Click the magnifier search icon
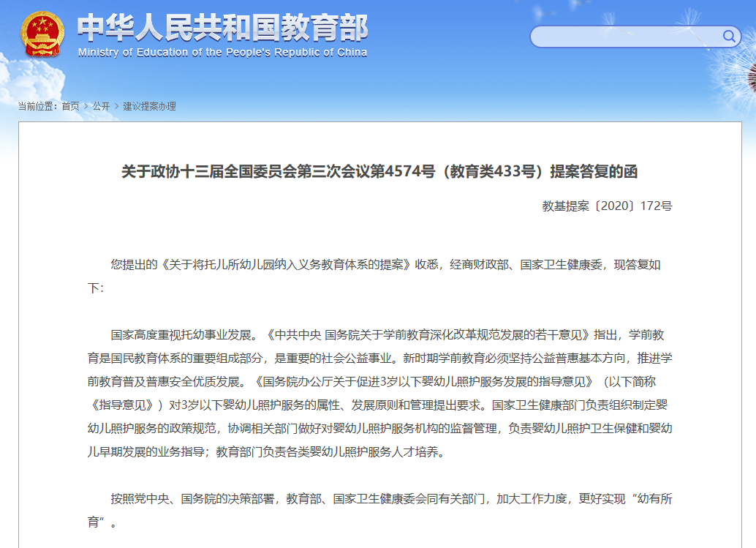Screen dimensions: 756x548 (728, 36)
